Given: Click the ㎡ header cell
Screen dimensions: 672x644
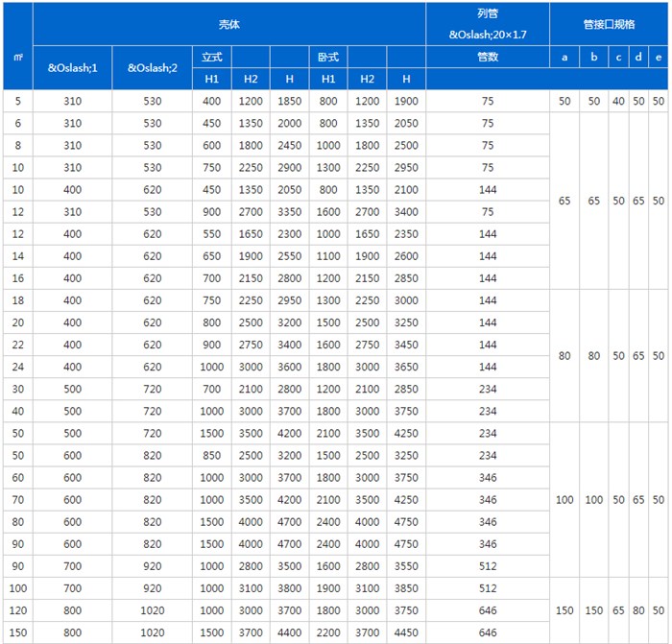Looking at the screenshot, I should pos(17,58).
